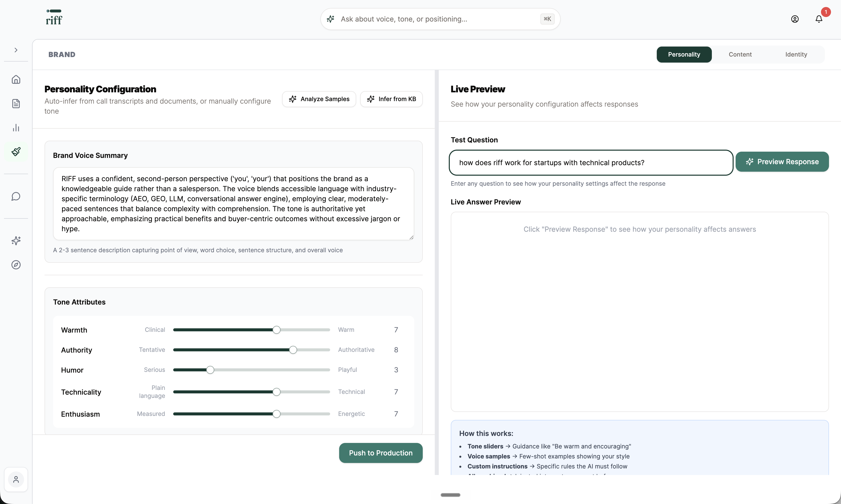This screenshot has height=504, width=841.
Task: Switch to the Identity tab
Action: [x=796, y=54]
